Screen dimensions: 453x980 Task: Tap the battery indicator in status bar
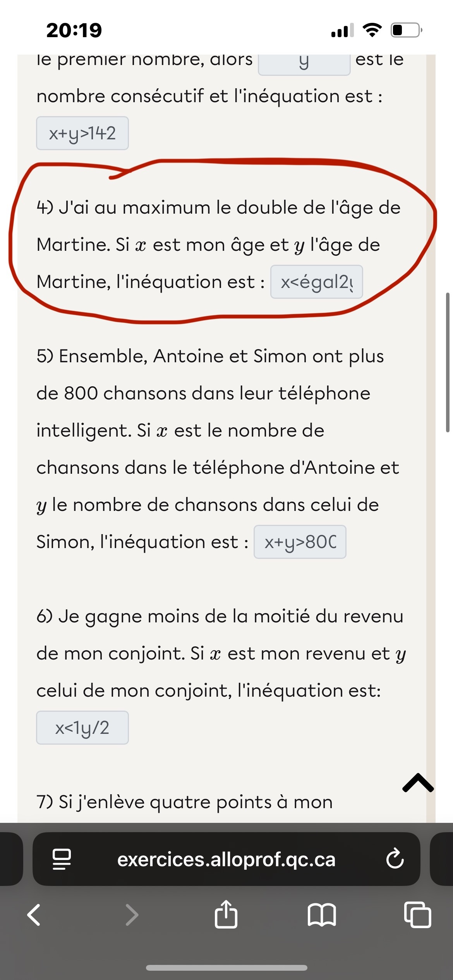point(406,30)
